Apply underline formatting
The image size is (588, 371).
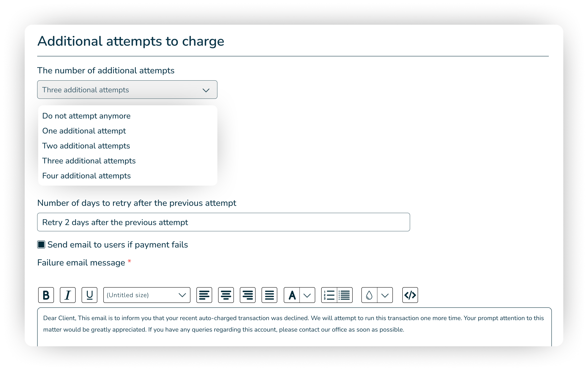(x=89, y=295)
